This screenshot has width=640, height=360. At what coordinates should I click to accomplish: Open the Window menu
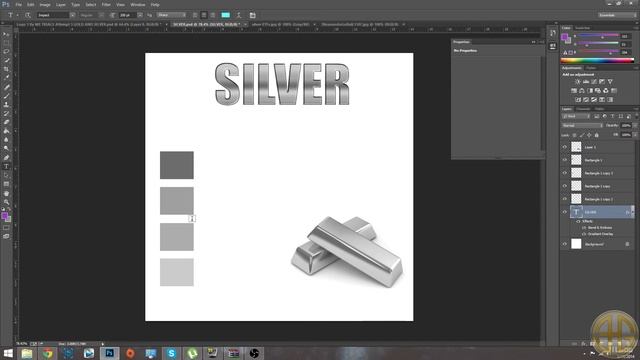point(138,4)
